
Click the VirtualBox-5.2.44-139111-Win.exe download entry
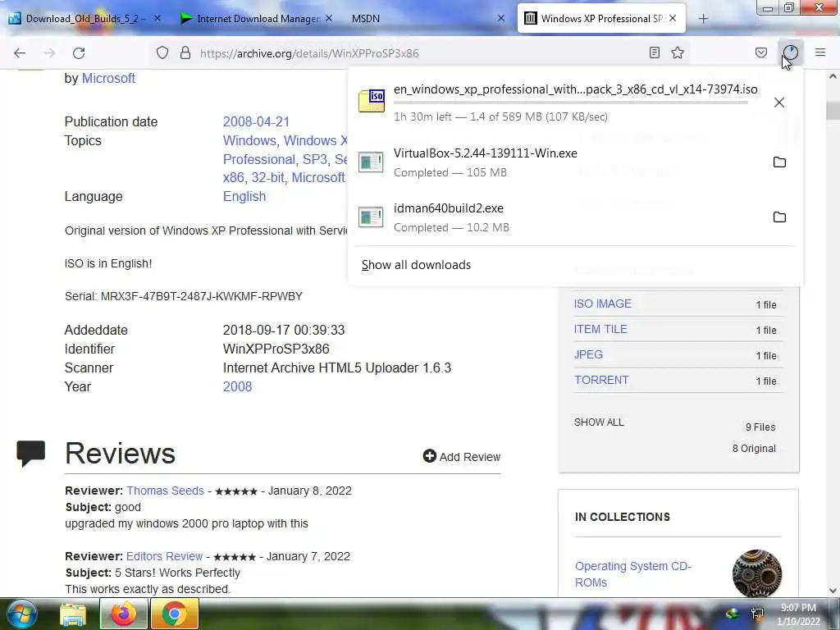575,162
